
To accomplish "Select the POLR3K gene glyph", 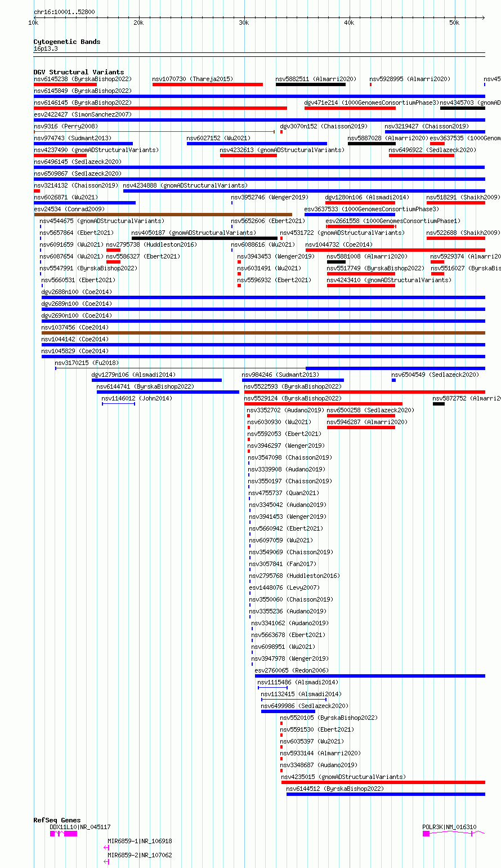I will [x=453, y=833].
